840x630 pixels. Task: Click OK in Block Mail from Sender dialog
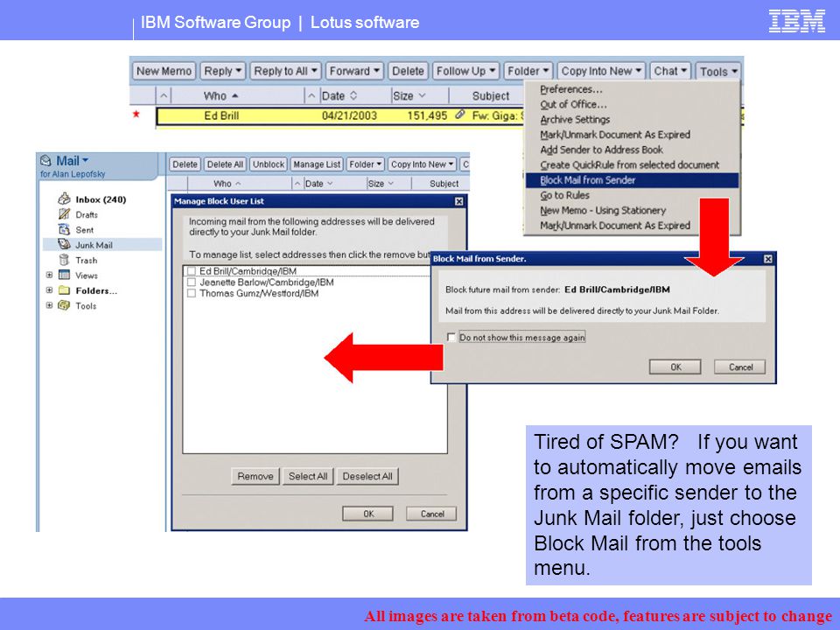[x=675, y=367]
